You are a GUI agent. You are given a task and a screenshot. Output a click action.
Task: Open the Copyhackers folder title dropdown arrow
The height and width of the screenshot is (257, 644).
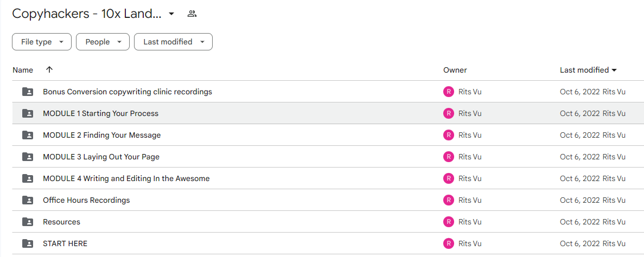[x=171, y=14]
